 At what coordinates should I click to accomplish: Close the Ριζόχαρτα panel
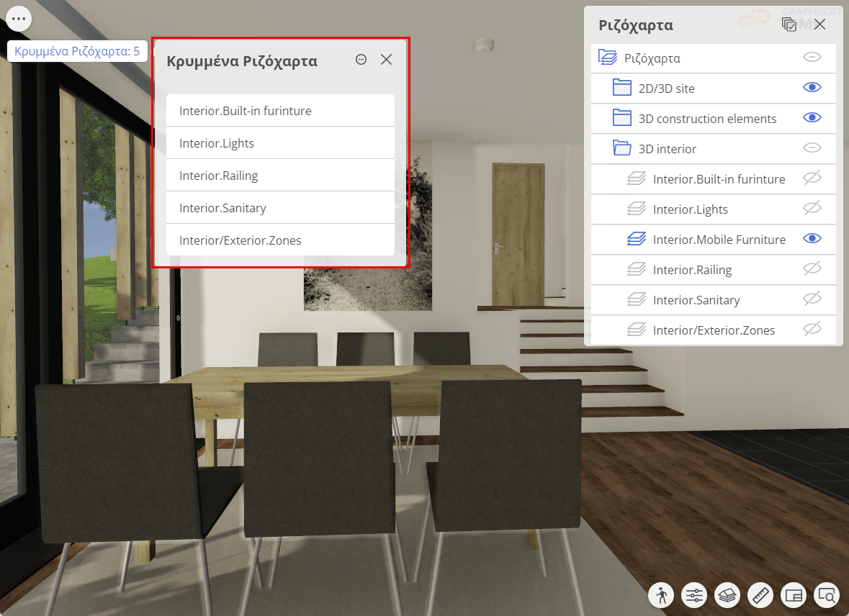pos(819,24)
